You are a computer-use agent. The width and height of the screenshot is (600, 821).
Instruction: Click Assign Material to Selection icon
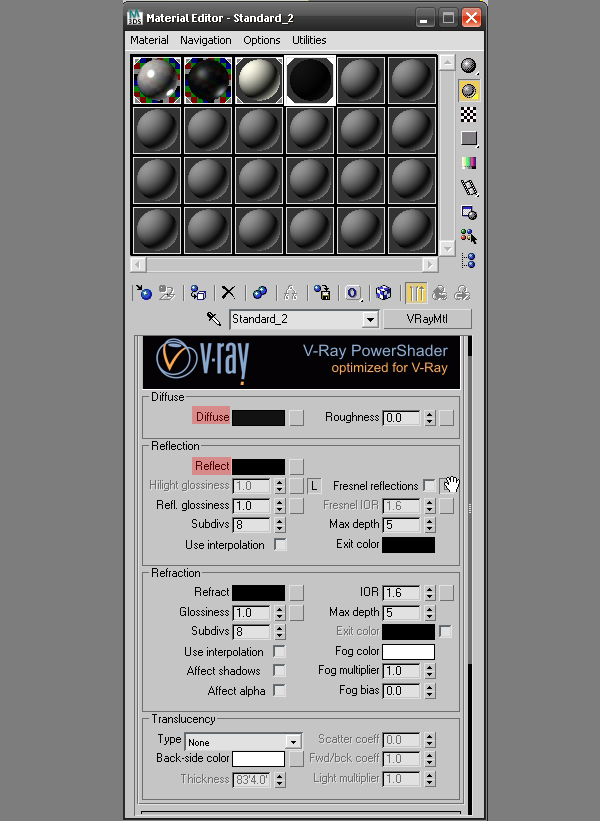(x=198, y=293)
